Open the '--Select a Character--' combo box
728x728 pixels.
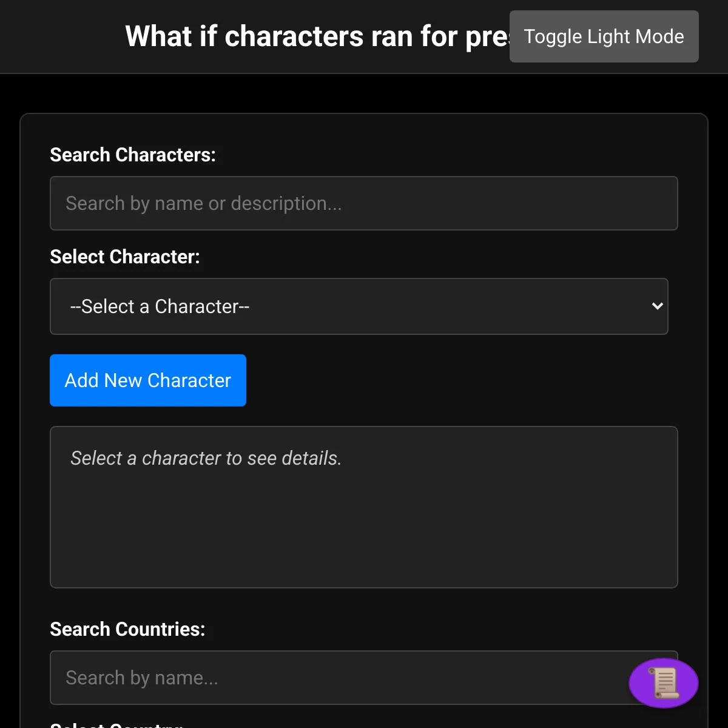click(359, 306)
